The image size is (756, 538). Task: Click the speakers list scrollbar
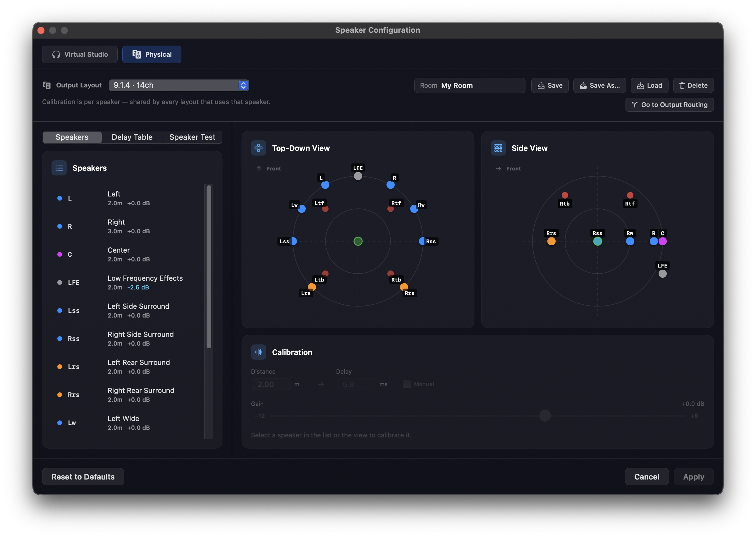point(209,267)
